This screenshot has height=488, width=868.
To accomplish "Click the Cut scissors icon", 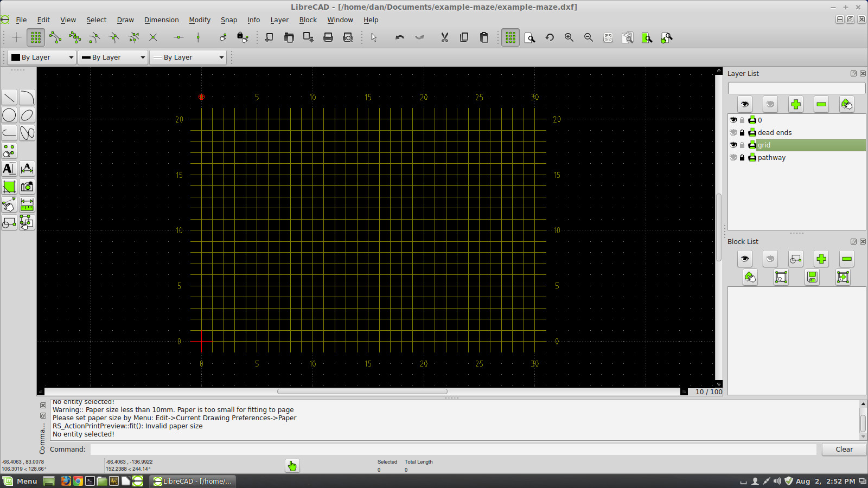I will [x=444, y=37].
